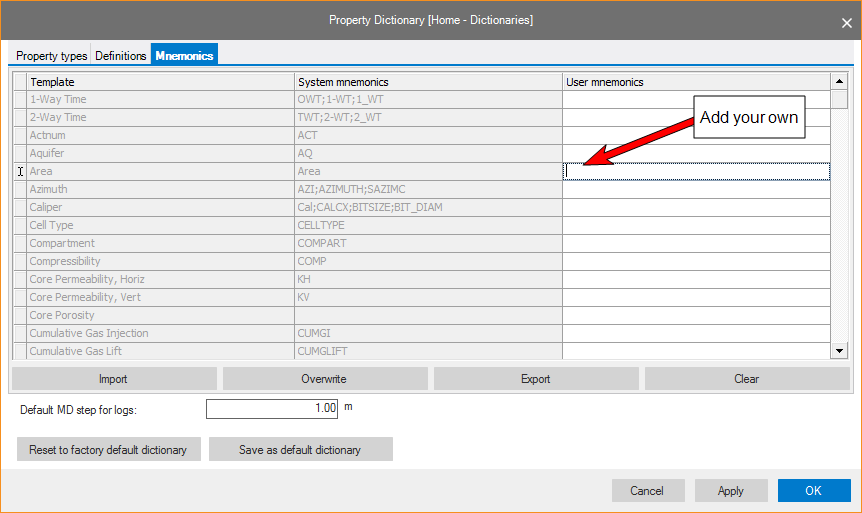The height and width of the screenshot is (513, 862).
Task: Click the Import button
Action: 113,379
